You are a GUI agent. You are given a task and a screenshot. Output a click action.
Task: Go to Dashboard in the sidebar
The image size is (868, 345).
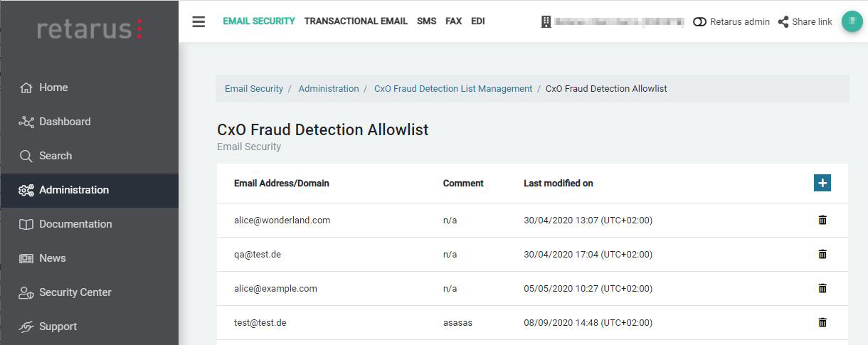point(64,122)
